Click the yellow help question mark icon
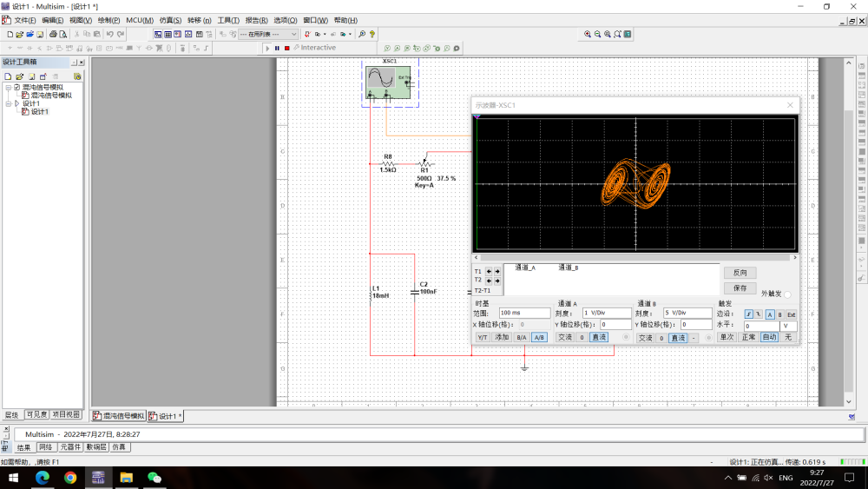The width and height of the screenshot is (868, 489). [x=372, y=34]
